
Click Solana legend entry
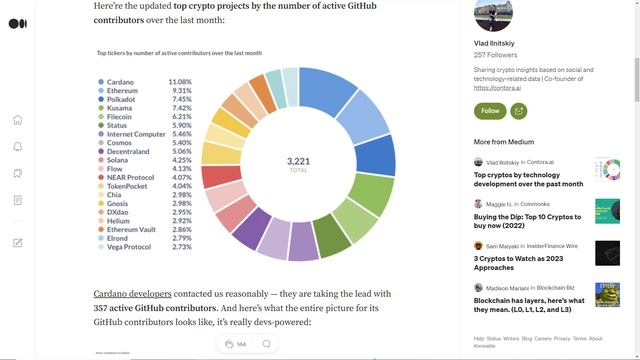pos(145,160)
